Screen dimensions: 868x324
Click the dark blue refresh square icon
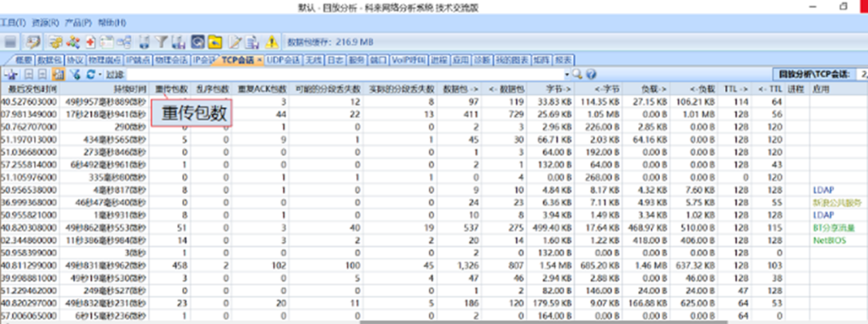click(199, 42)
